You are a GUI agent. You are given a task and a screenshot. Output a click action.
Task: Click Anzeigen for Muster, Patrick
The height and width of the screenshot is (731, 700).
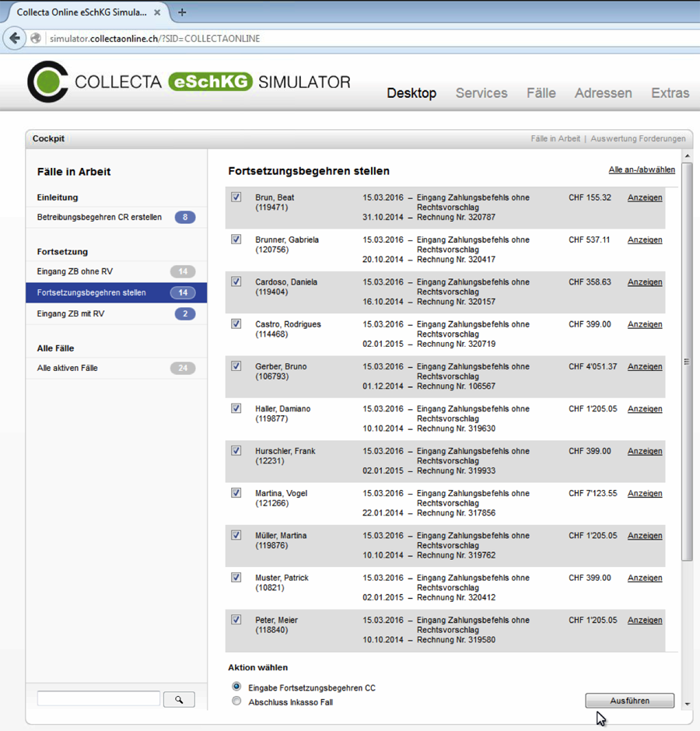click(x=645, y=578)
